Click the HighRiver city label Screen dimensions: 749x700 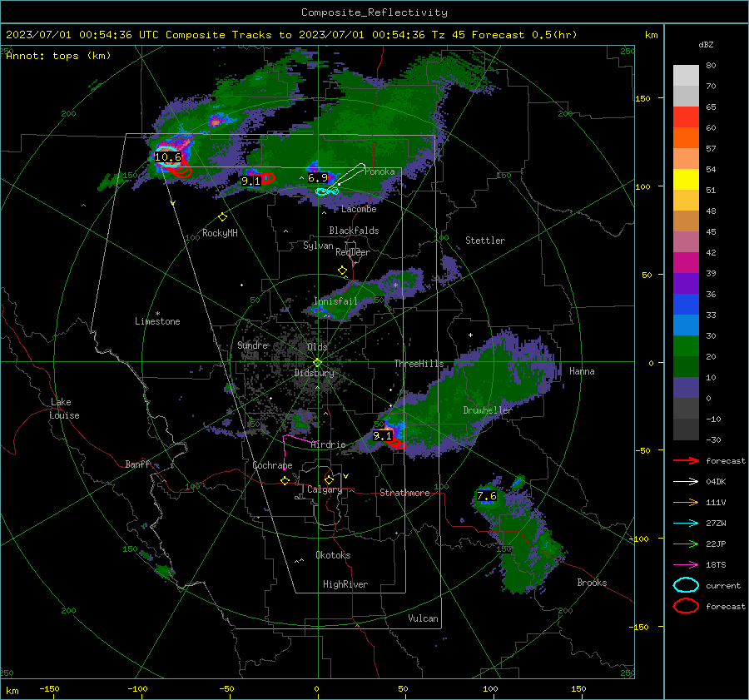345,584
